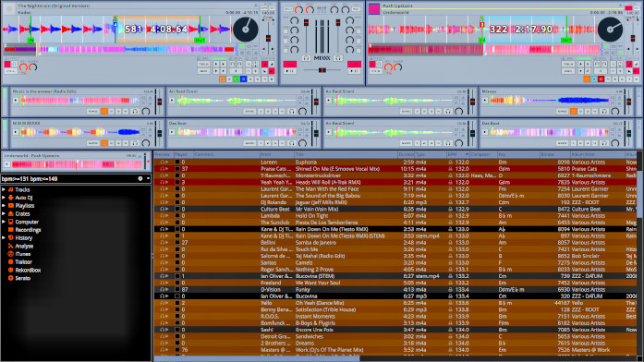Expand the Computer tree node

tap(4, 222)
